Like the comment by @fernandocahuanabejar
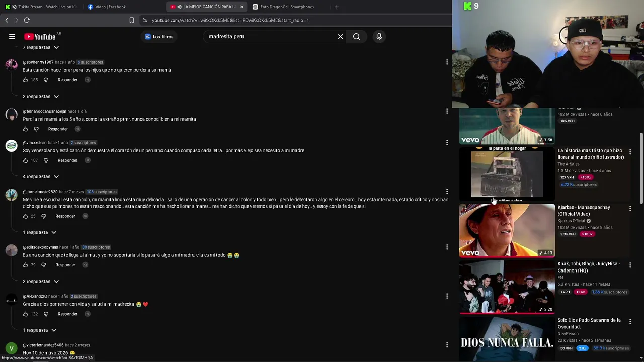 click(x=25, y=129)
